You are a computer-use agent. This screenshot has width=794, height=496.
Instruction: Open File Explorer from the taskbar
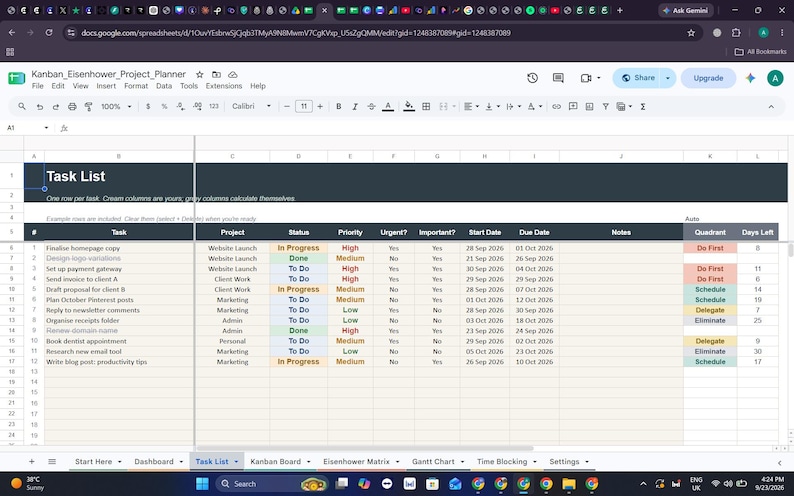pos(569,484)
